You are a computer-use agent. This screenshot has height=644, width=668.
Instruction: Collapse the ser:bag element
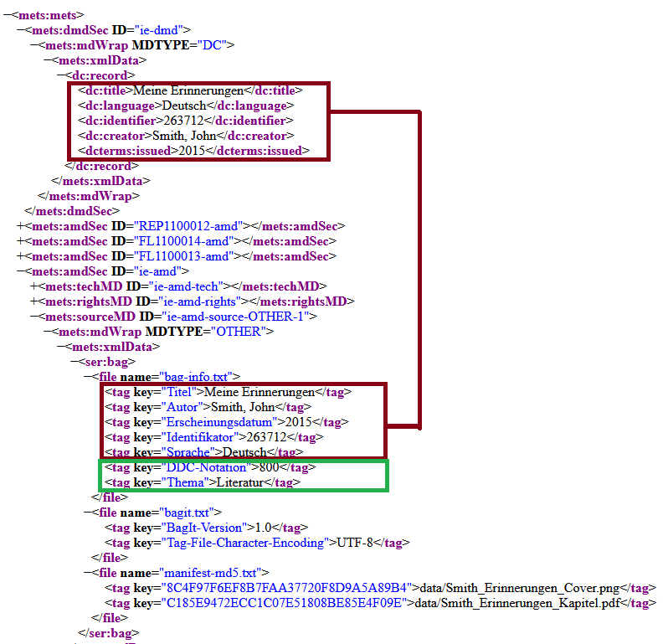point(74,362)
